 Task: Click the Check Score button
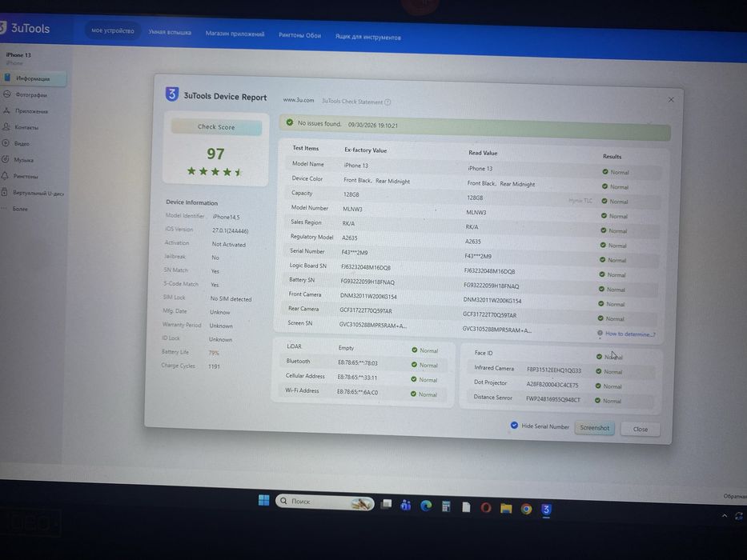216,127
